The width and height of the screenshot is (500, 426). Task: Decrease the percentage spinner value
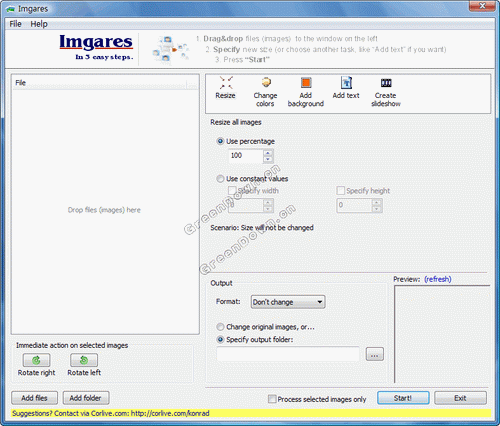point(268,159)
